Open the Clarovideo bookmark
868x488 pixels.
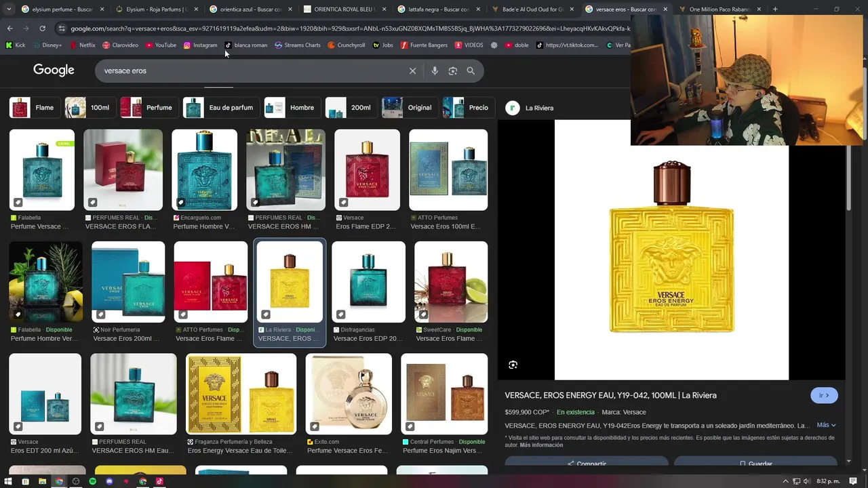pos(120,45)
